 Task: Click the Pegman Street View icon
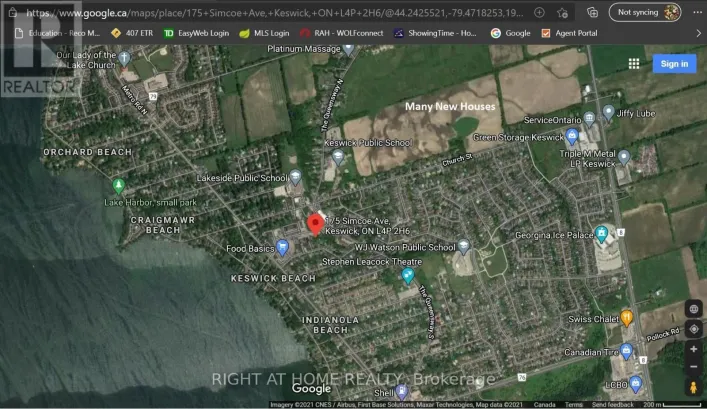click(693, 387)
